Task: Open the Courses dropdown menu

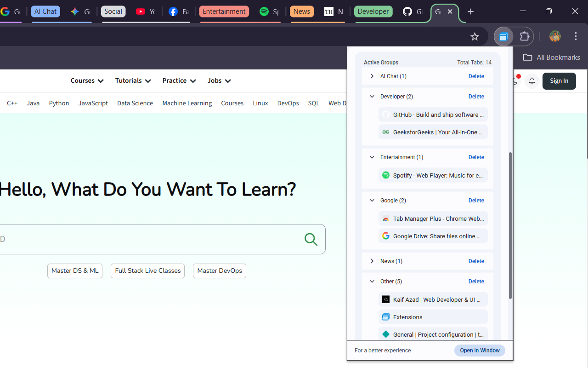Action: click(x=87, y=80)
